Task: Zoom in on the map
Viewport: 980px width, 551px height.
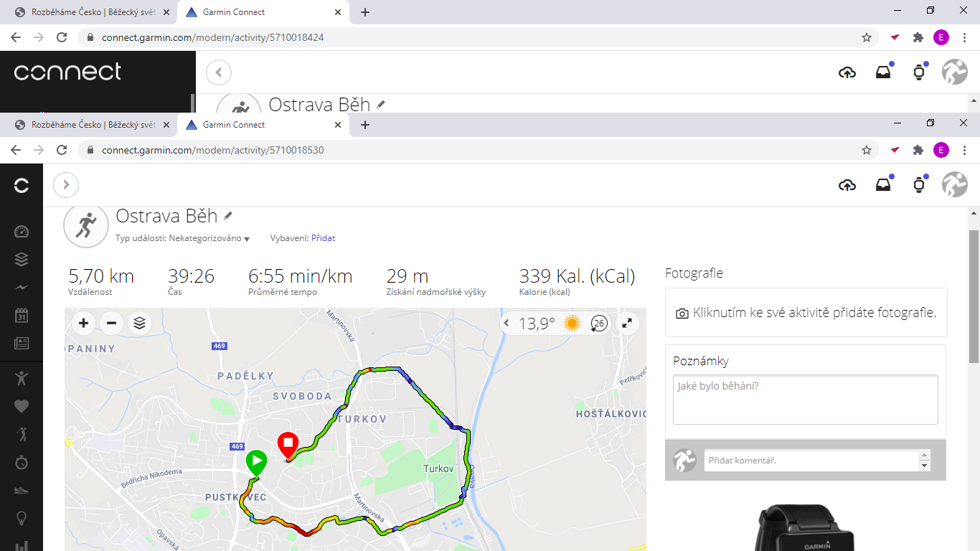Action: (x=84, y=324)
